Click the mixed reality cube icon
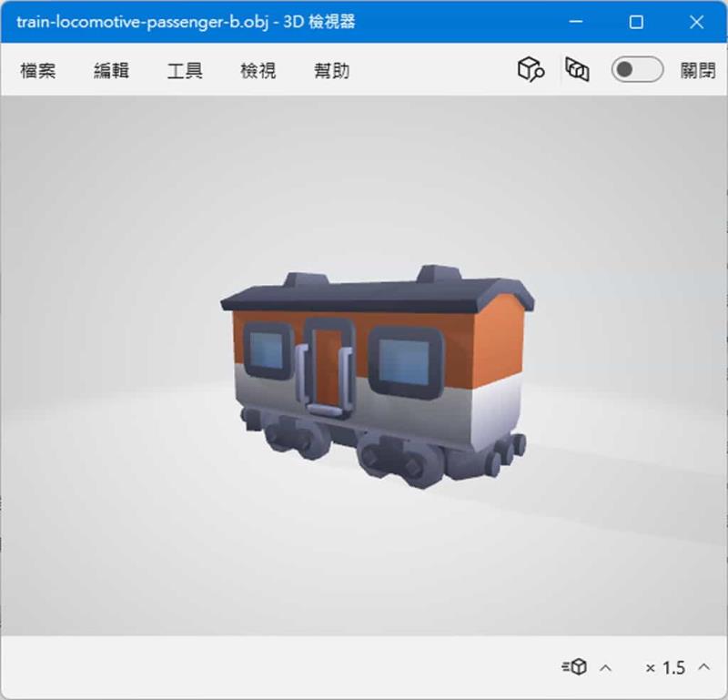The image size is (728, 700). click(577, 69)
